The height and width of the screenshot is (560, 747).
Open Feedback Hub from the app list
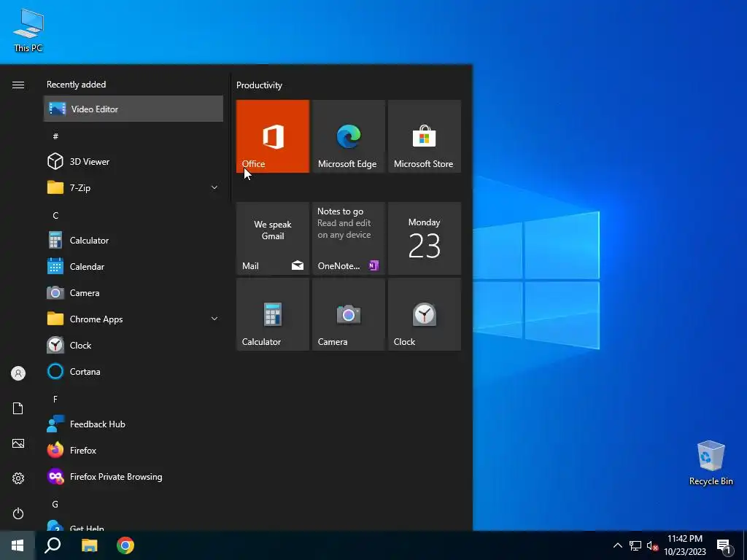[133, 424]
